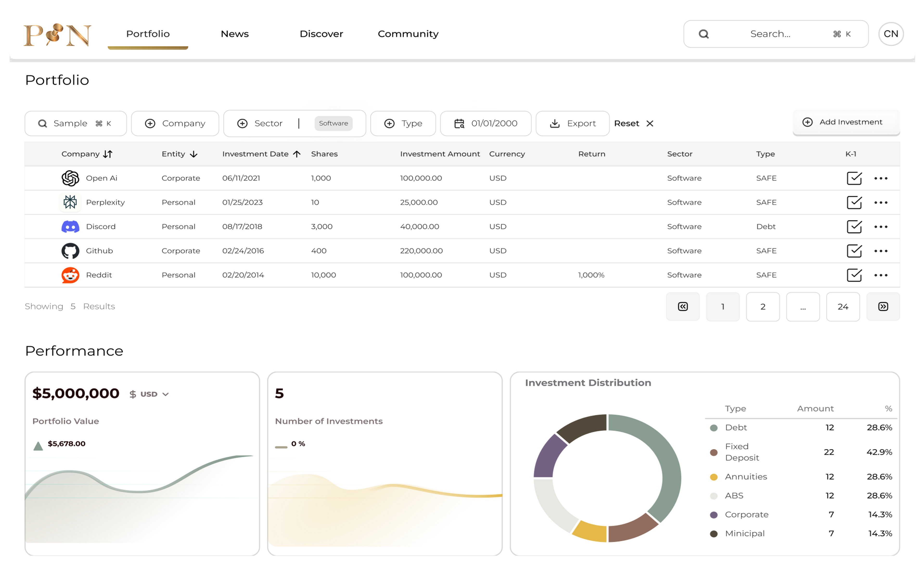Viewport: 924px width, 565px height.
Task: Sort by Entity descending arrow
Action: 193,154
